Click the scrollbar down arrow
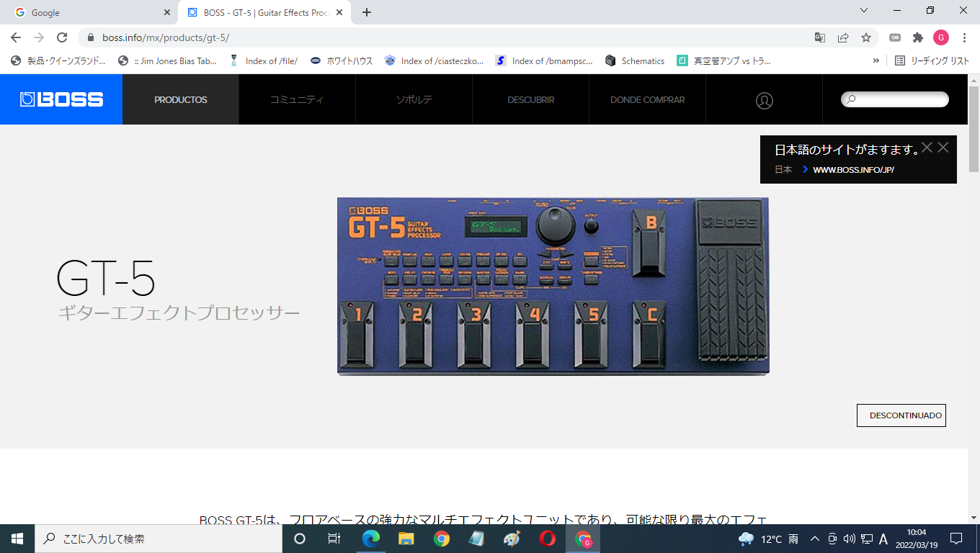 [974, 517]
